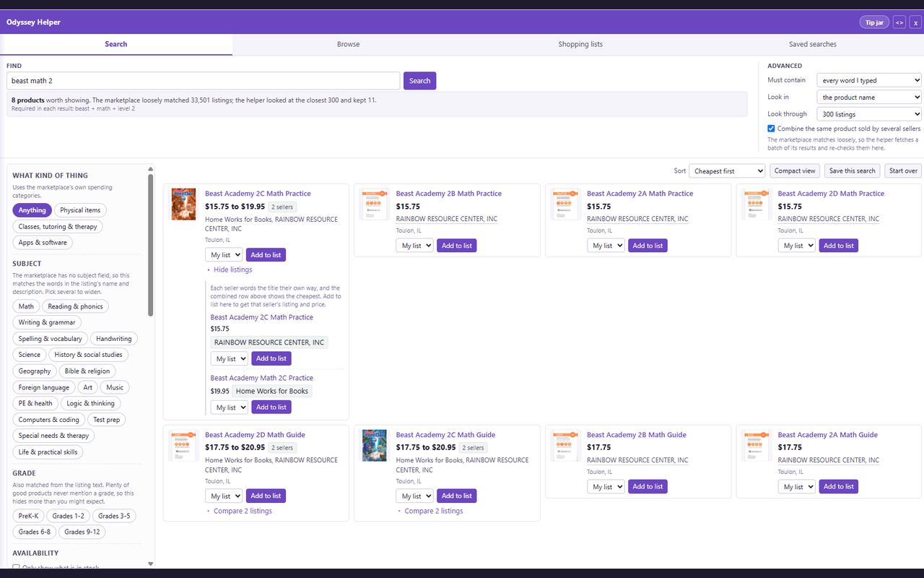Image resolution: width=924 pixels, height=578 pixels.
Task: Expand Compare 2 listings for 2C Math Guide
Action: (434, 511)
